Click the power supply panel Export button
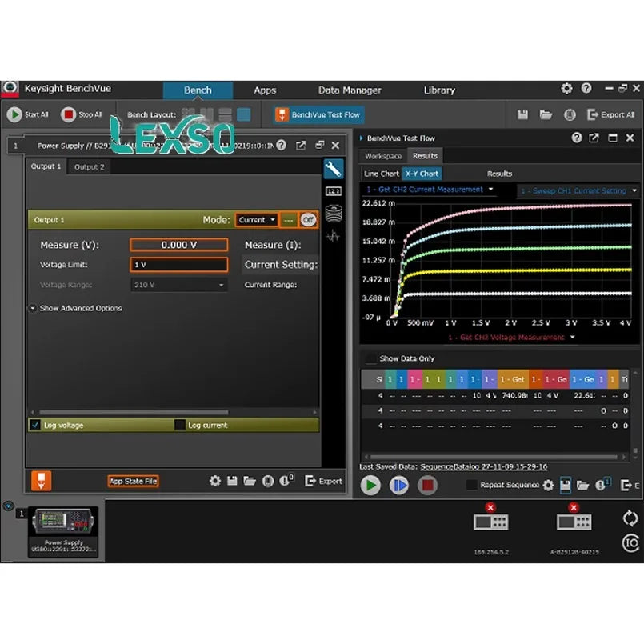Viewport: 644px width, 644px height. (323, 481)
